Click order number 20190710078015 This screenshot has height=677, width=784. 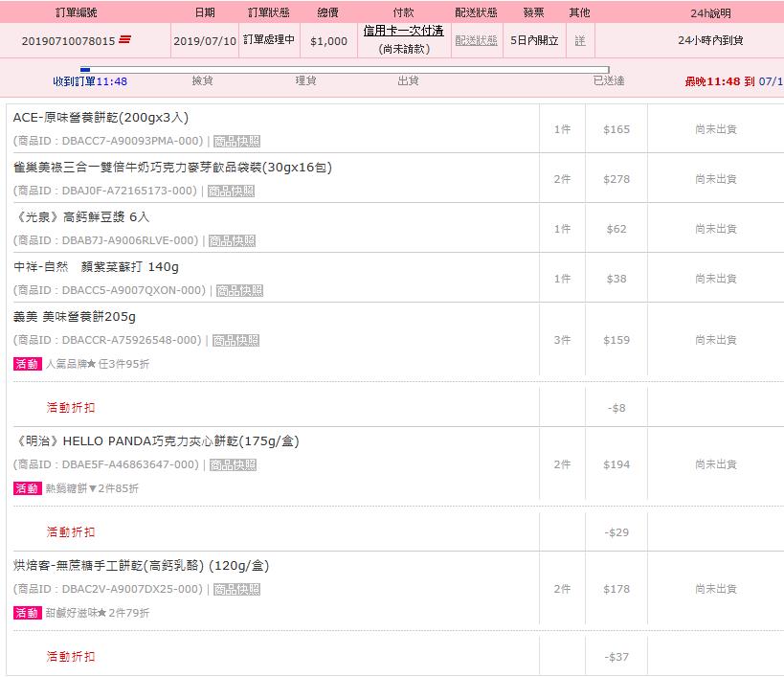click(x=69, y=41)
